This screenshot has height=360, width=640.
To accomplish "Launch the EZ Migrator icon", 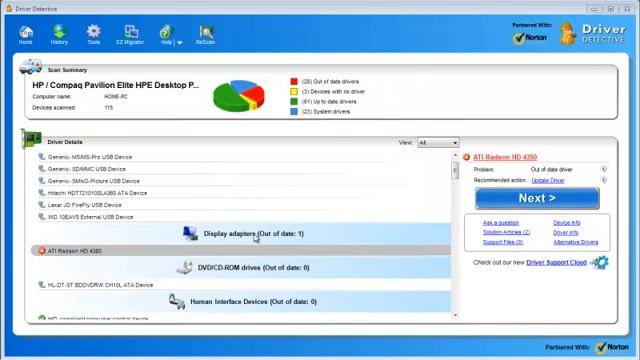I will (130, 34).
